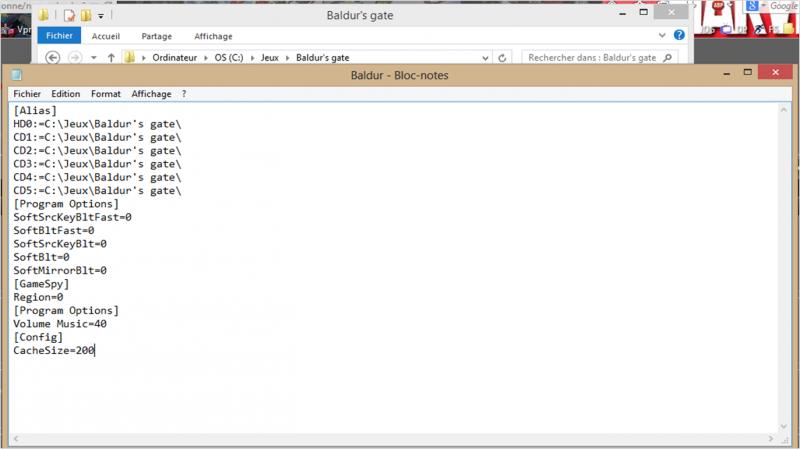Switch to Partage tab in Explorer ribbon
Image resolution: width=800 pixels, height=449 pixels.
(x=156, y=36)
